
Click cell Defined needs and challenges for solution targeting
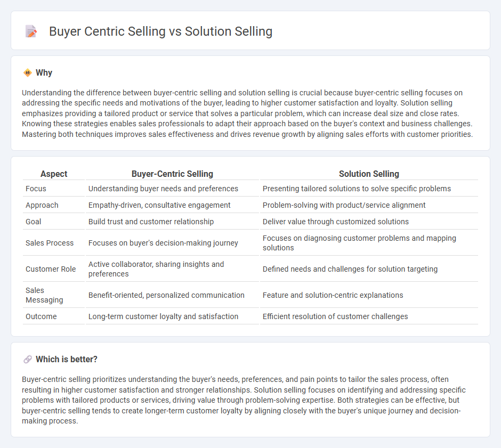[369, 269]
